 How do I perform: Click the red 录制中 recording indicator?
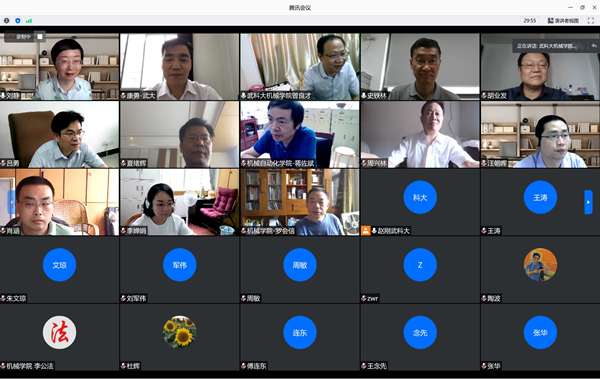20,37
